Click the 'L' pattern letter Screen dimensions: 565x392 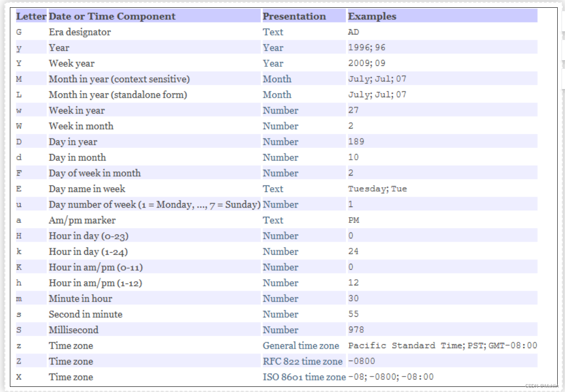click(19, 95)
